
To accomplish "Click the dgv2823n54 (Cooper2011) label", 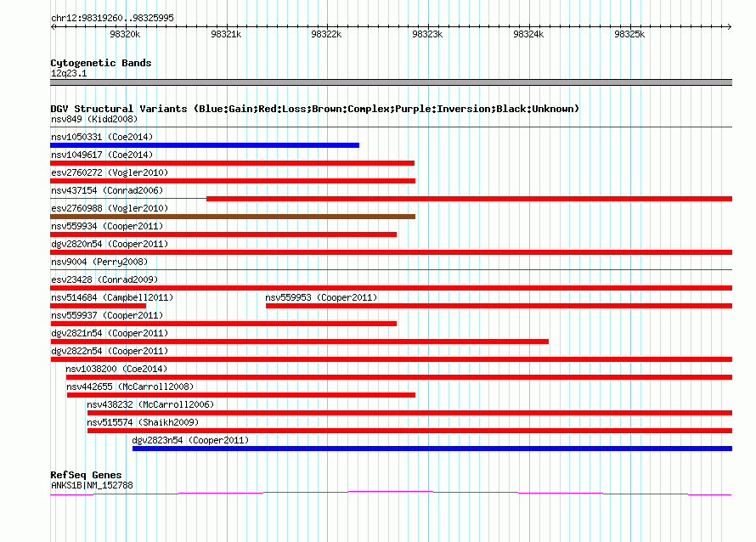I will click(x=190, y=440).
